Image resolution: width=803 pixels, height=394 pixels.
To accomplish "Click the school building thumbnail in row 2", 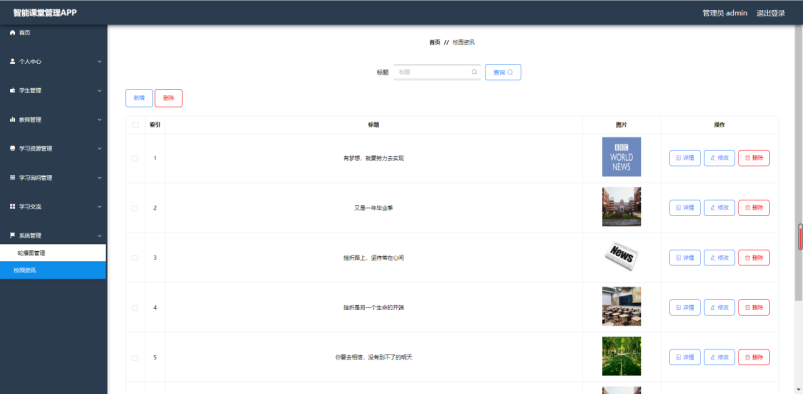I will [621, 206].
